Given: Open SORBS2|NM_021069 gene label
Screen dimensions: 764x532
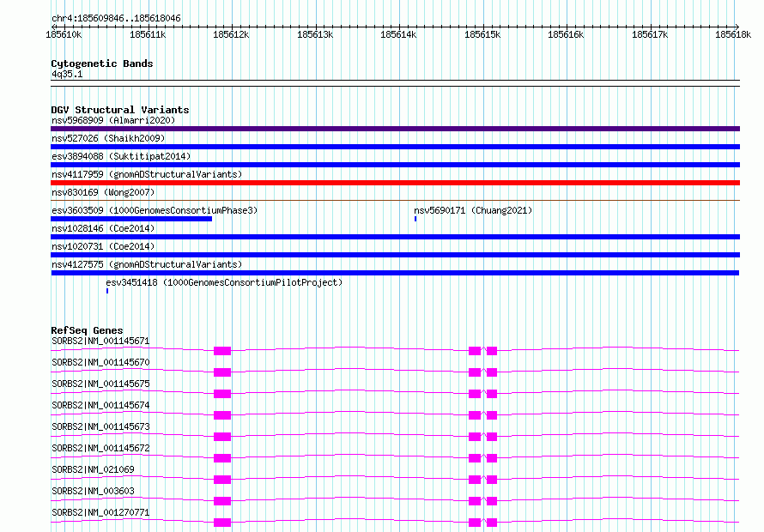Looking at the screenshot, I should (x=93, y=469).
